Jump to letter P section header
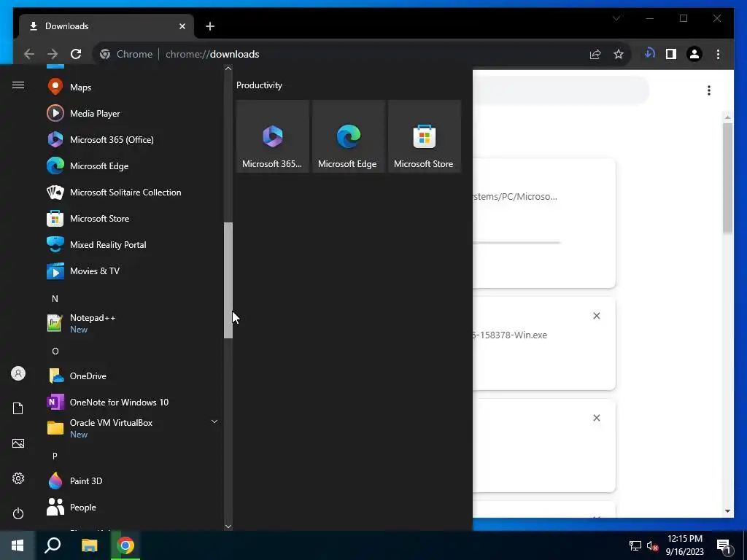The image size is (747, 560). coord(55,456)
